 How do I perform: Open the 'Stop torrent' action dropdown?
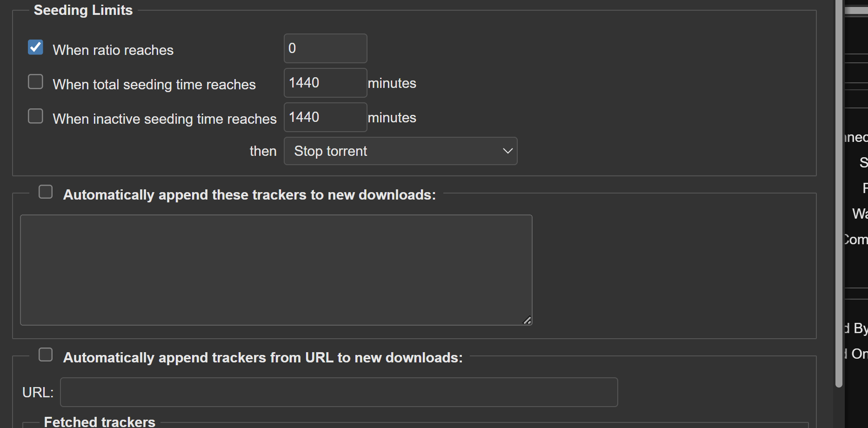(x=401, y=151)
